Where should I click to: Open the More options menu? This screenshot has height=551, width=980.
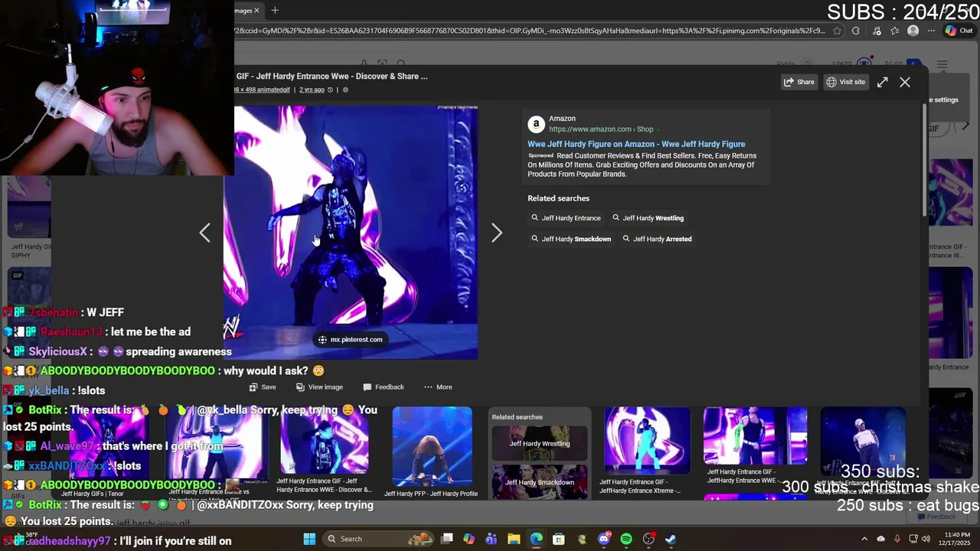(x=438, y=387)
